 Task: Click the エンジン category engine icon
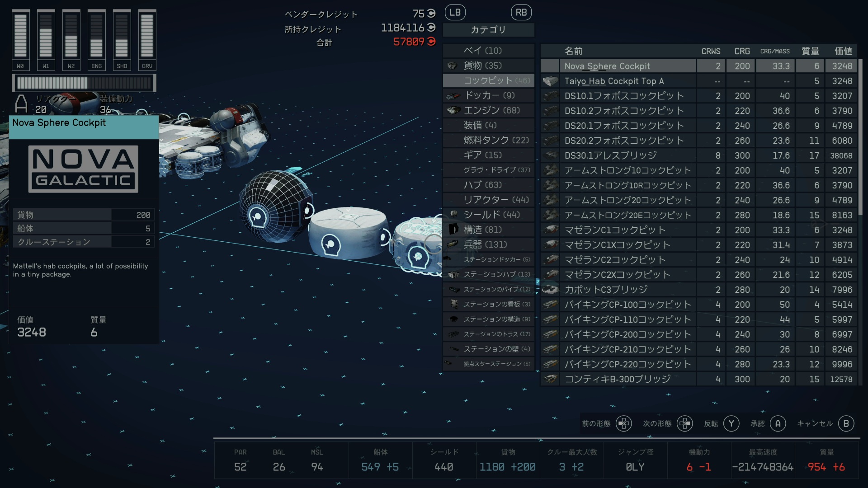(x=453, y=110)
